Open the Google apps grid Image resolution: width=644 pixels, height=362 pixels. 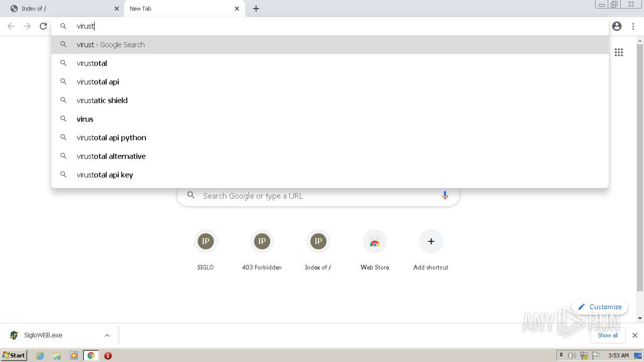[619, 52]
